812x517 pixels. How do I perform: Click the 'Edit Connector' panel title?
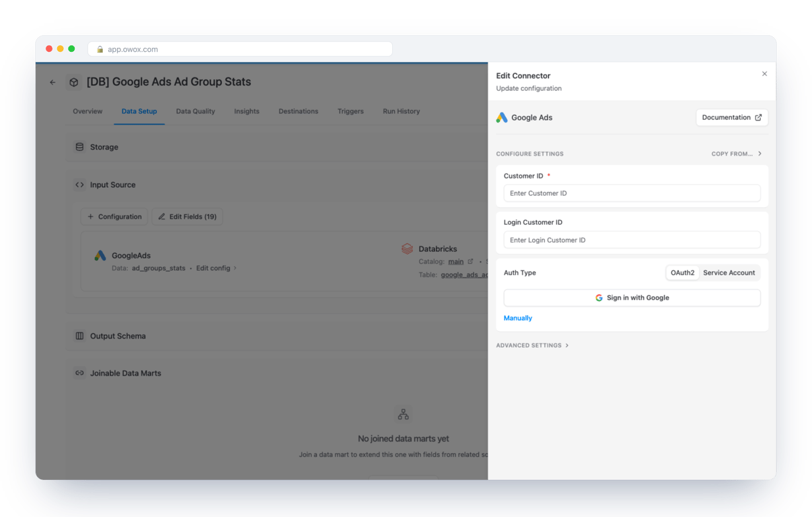[523, 75]
